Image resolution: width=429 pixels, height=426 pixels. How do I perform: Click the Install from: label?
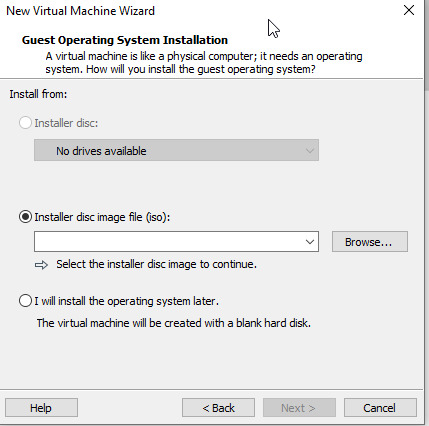[x=38, y=94]
